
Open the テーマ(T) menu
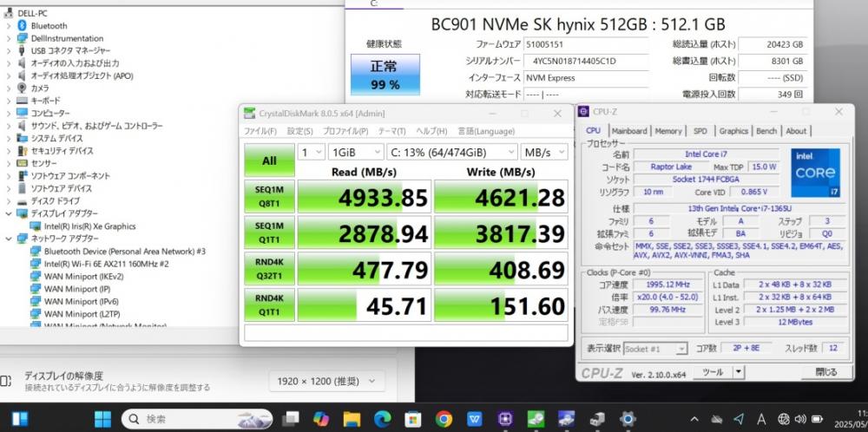[392, 131]
